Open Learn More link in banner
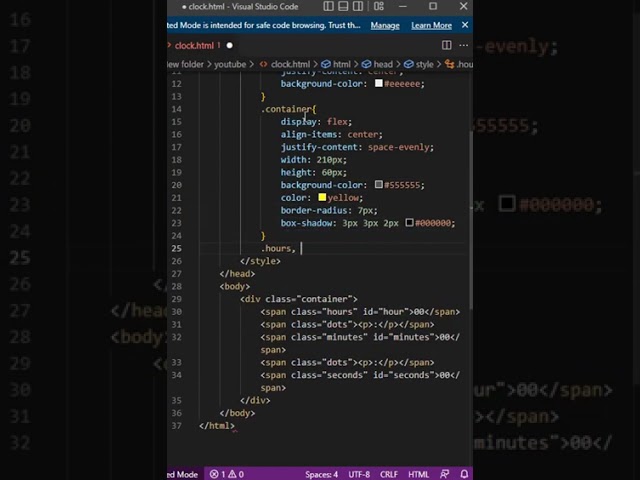The image size is (640, 480). coord(431,25)
